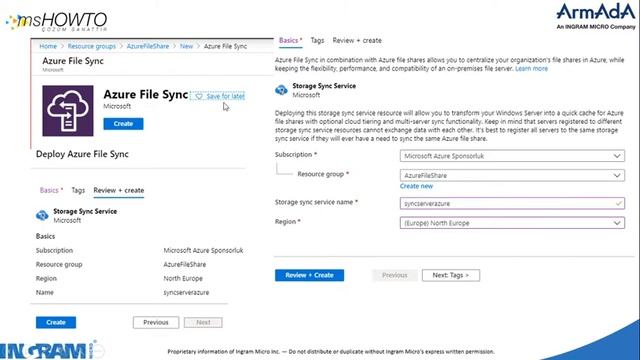Click the Save for later link
Viewport: 640px width, 360px height.
(x=225, y=96)
